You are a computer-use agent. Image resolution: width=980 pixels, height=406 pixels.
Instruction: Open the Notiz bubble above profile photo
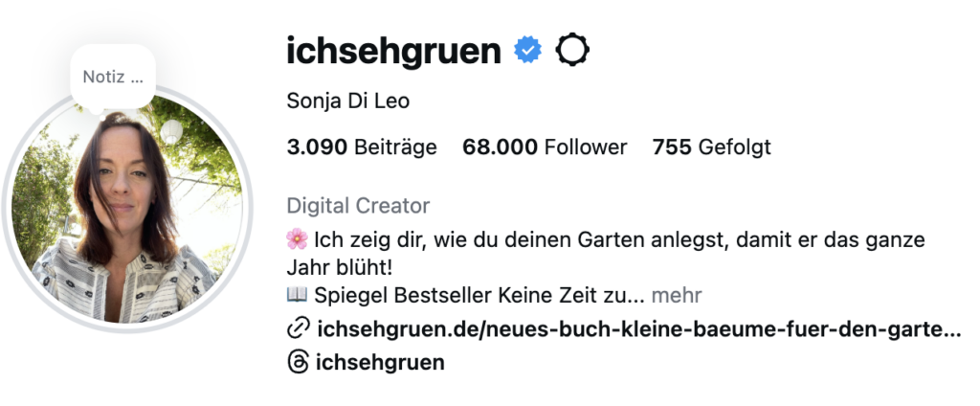(113, 77)
